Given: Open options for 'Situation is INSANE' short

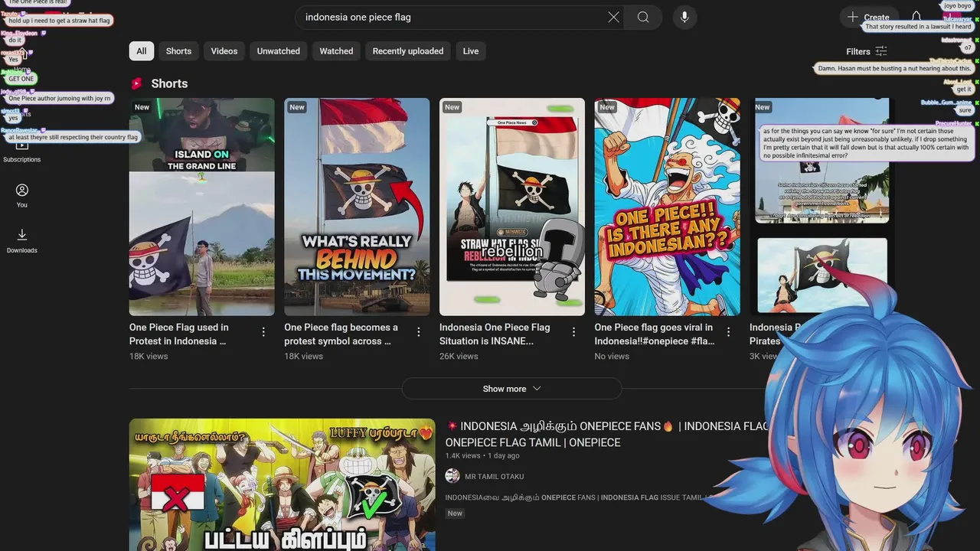Looking at the screenshot, I should (573, 332).
